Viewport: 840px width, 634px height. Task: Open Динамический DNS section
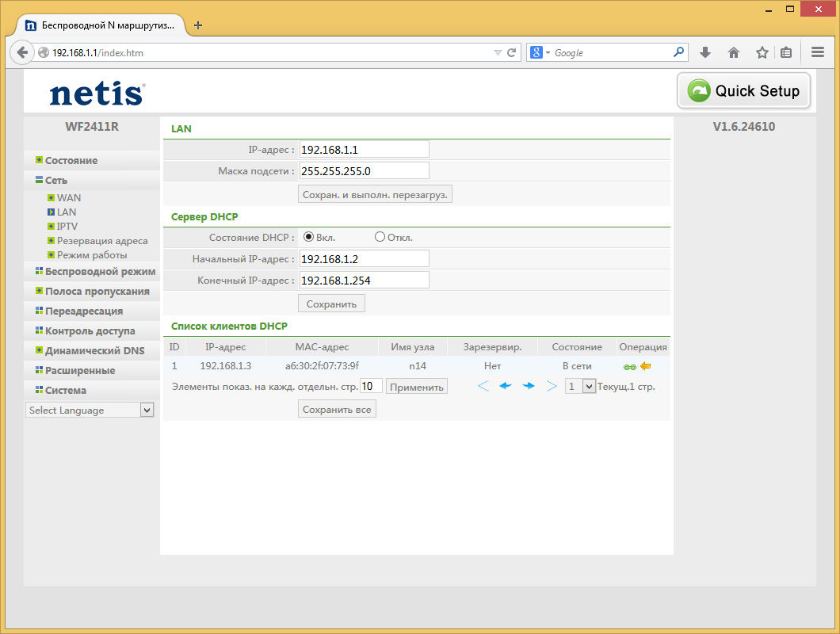pyautogui.click(x=94, y=350)
